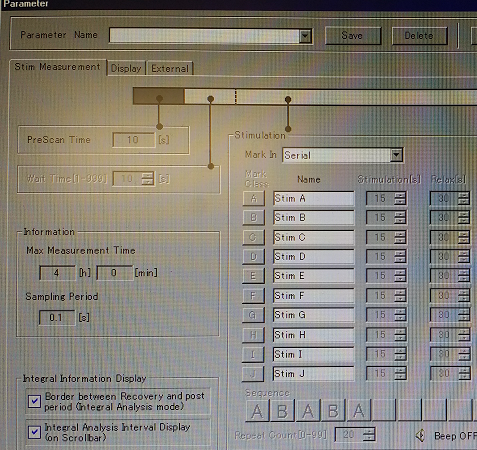Select the Mark Class H button
Image resolution: width=477 pixels, height=450 pixels.
point(253,335)
